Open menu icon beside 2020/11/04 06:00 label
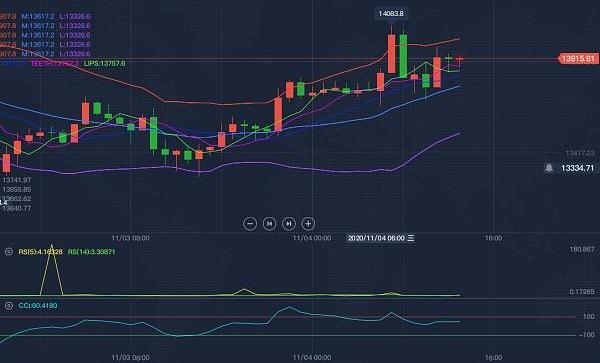Screen dimensions: 600x363 point(411,238)
